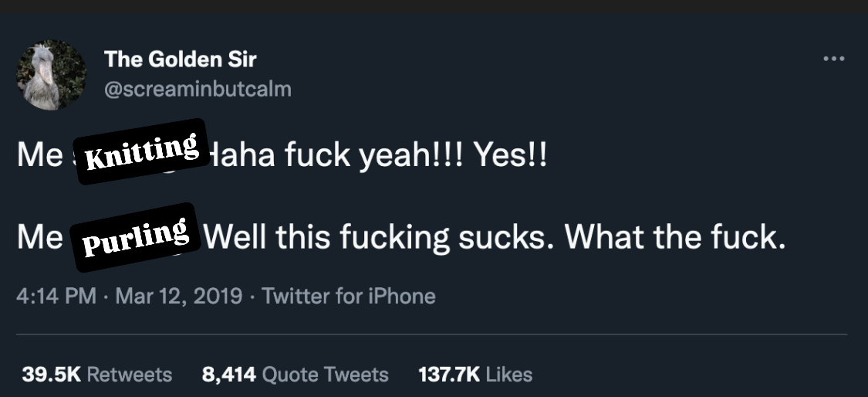868x397 pixels.
Task: Click the shoebill bird profile avatar
Action: tap(51, 74)
